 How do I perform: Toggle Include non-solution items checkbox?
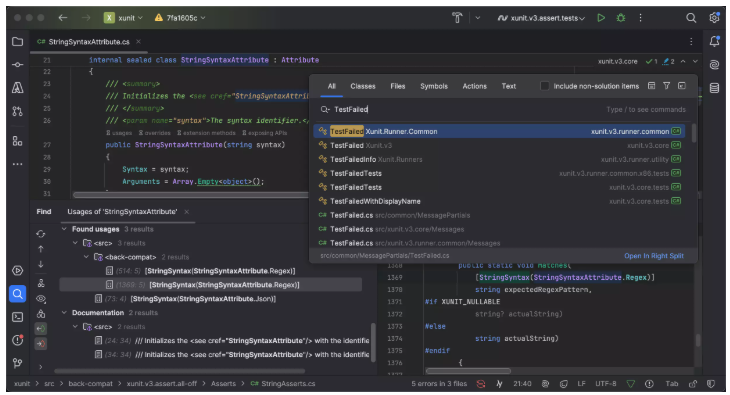544,86
